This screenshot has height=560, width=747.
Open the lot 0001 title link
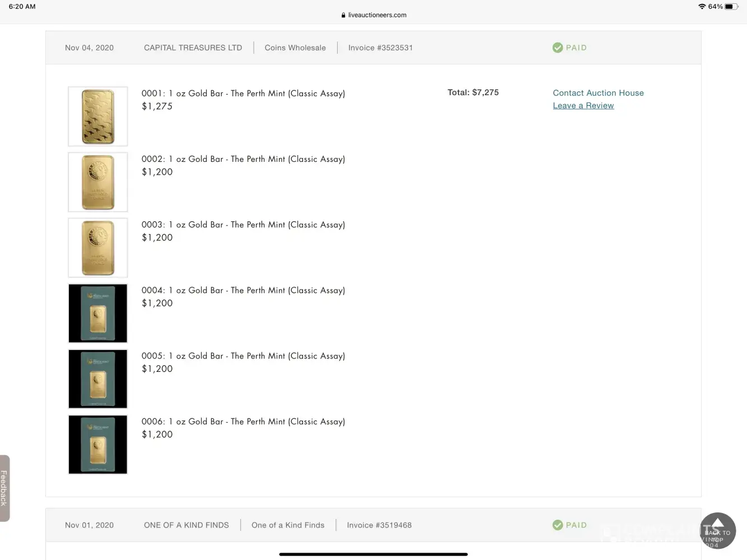click(x=243, y=94)
